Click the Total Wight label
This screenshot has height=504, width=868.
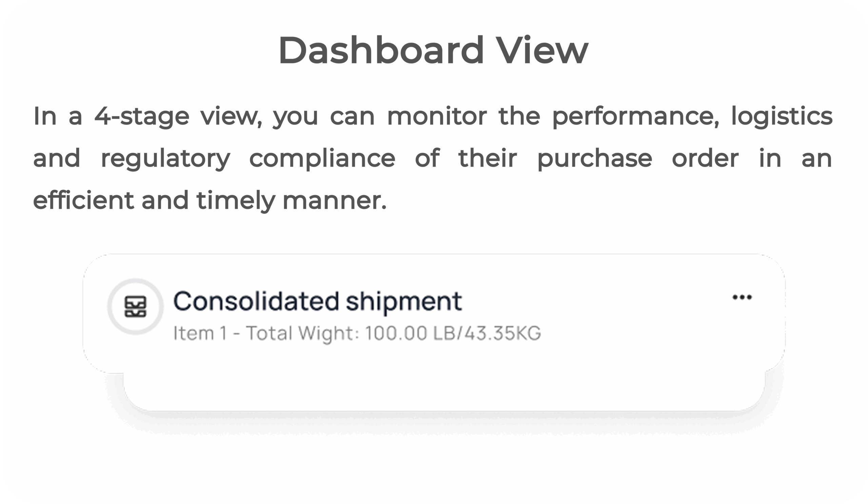pos(299,333)
